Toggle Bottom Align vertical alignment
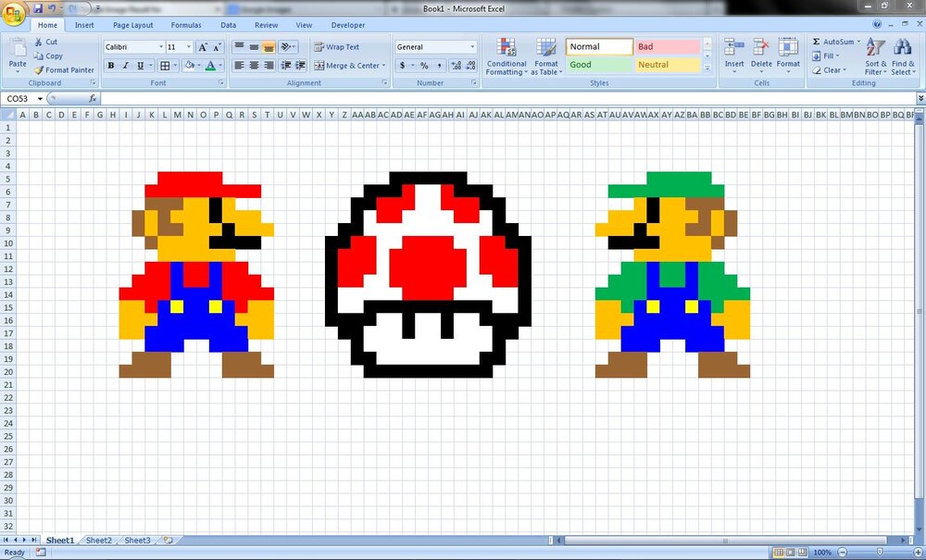Screen dimensions: 926x560 point(269,46)
